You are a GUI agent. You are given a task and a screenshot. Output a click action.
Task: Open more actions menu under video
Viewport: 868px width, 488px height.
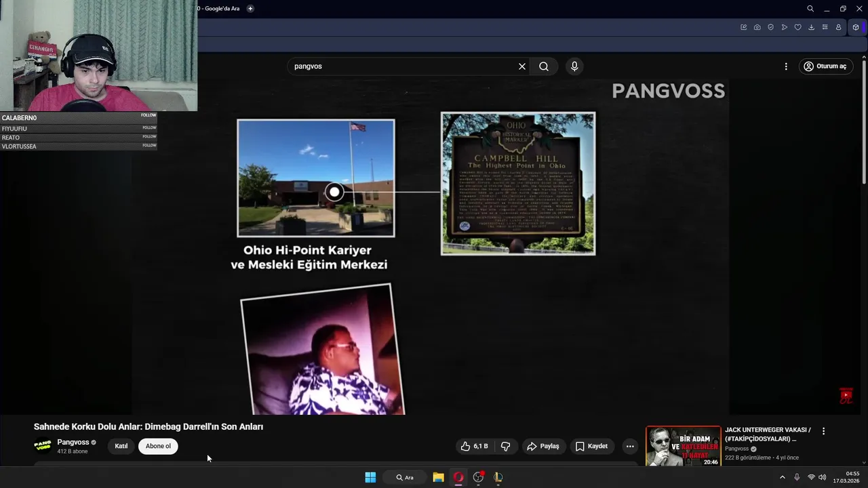pyautogui.click(x=630, y=446)
